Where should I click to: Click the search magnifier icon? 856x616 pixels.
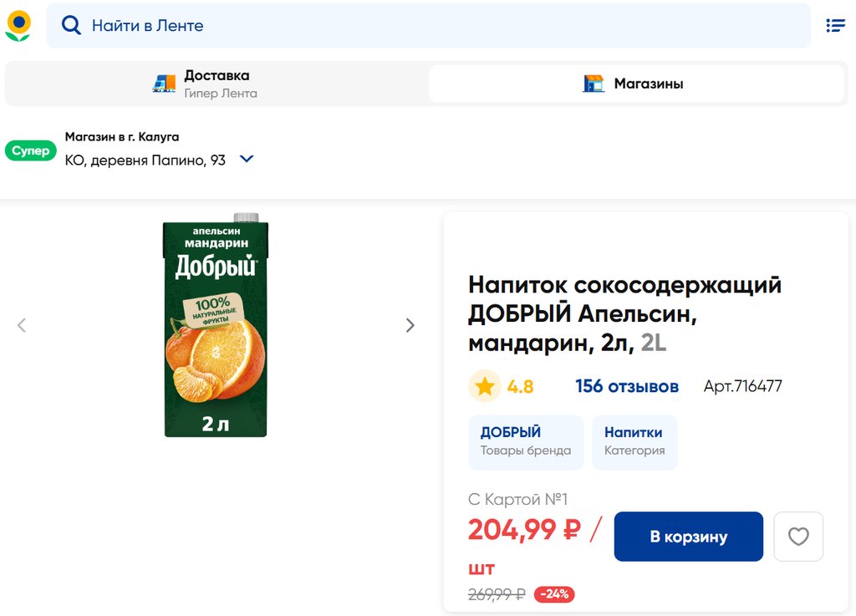coord(72,26)
